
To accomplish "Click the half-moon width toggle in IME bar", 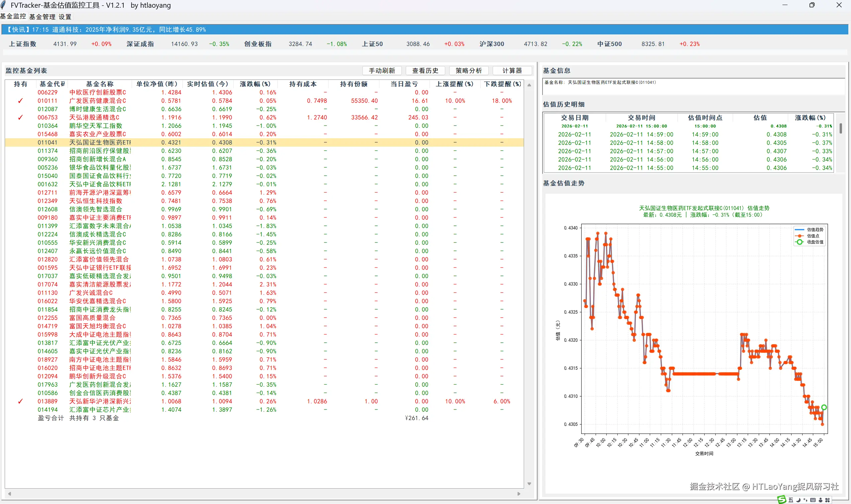I will point(799,500).
